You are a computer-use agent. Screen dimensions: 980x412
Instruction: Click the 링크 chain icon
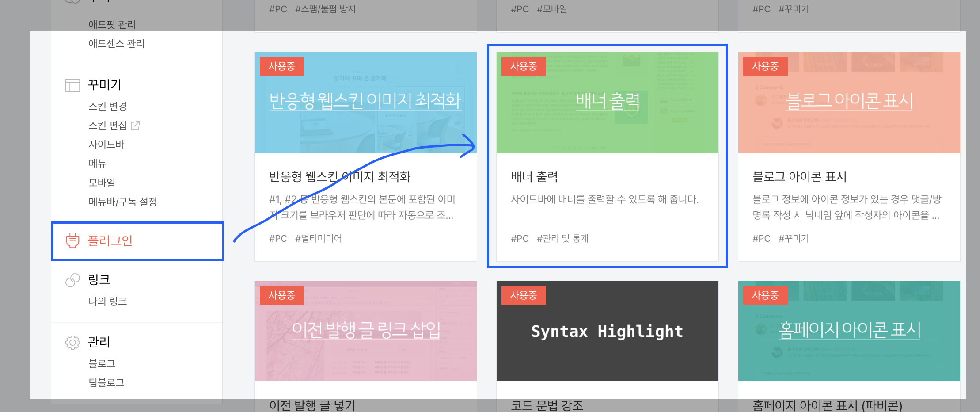pos(72,280)
